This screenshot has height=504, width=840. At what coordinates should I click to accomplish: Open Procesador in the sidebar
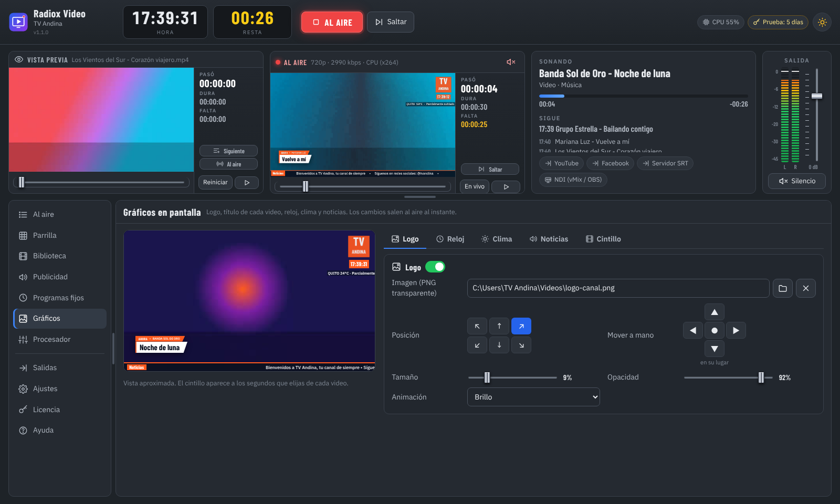[60, 339]
